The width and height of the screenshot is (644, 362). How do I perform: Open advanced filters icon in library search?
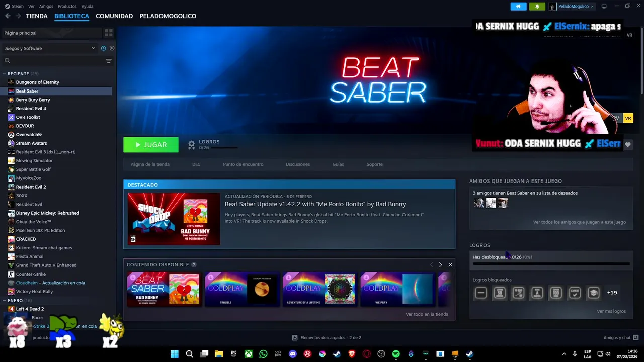point(108,61)
